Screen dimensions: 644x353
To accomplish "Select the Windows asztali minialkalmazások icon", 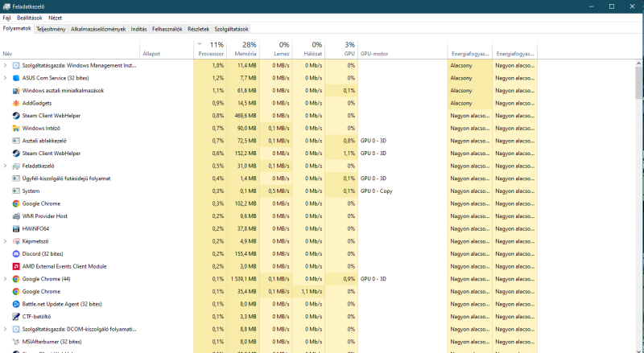I will [16, 91].
